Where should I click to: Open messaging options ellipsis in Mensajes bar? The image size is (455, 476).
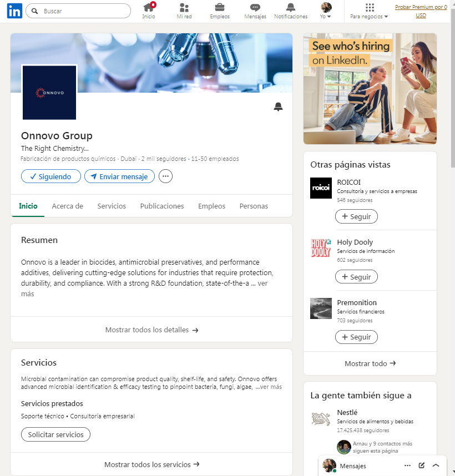point(408,465)
